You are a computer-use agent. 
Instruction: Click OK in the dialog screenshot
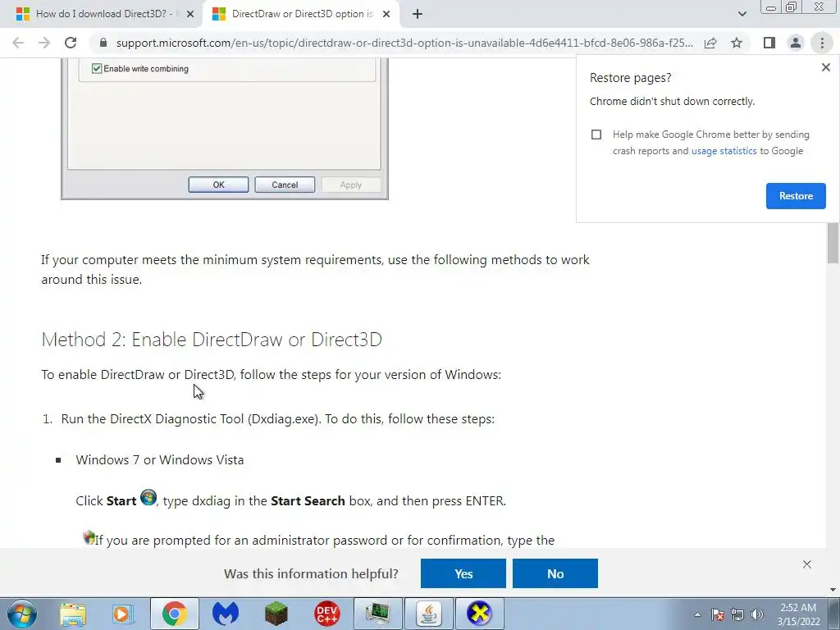[x=218, y=185]
